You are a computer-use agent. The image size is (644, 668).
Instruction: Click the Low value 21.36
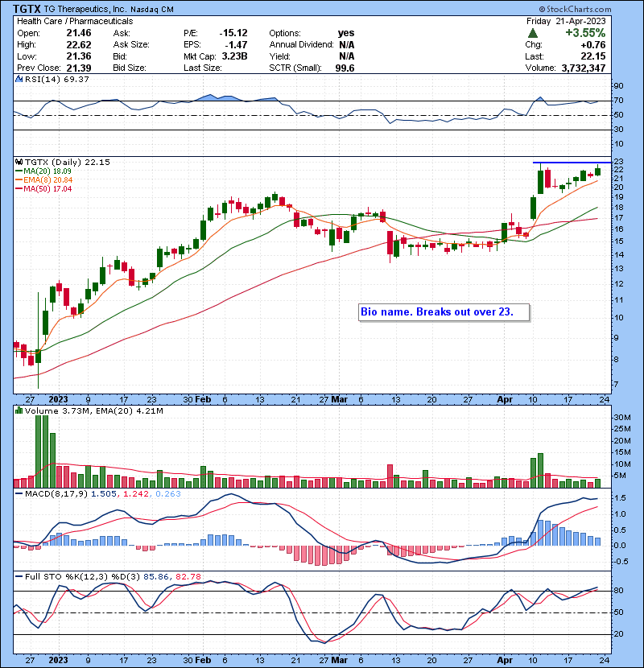[79, 56]
